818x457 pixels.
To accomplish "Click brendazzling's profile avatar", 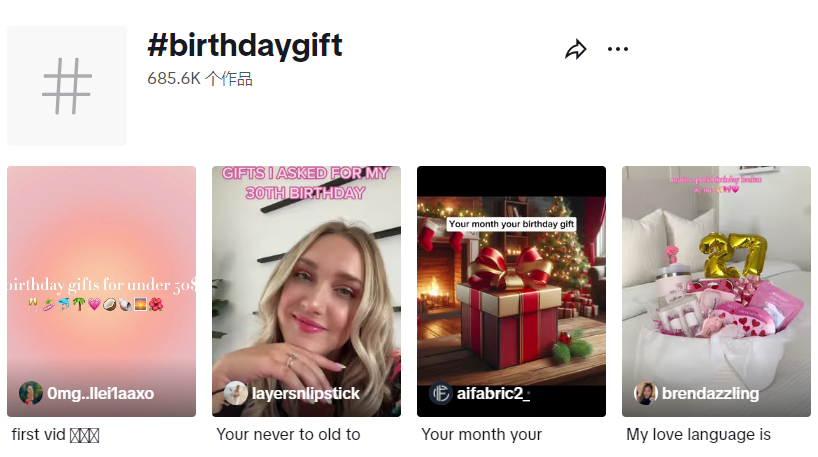I will 646,393.
